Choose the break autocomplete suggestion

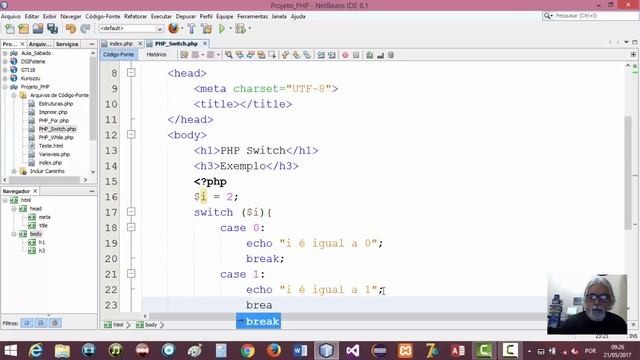[258, 321]
